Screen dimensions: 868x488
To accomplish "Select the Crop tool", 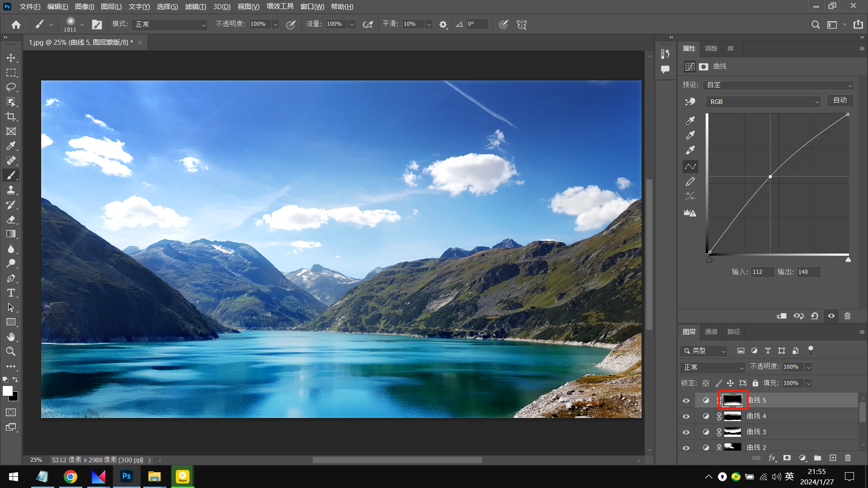I will 11,117.
